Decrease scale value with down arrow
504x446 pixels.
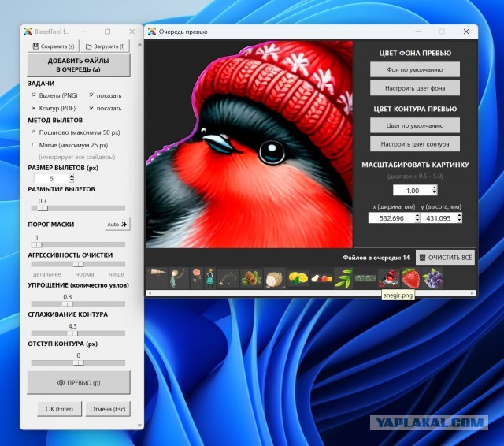(435, 192)
